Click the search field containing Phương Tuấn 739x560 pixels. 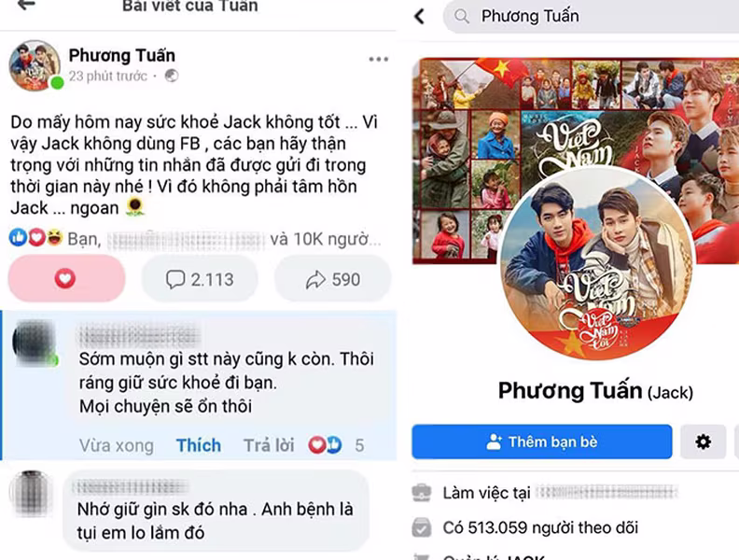pyautogui.click(x=591, y=17)
